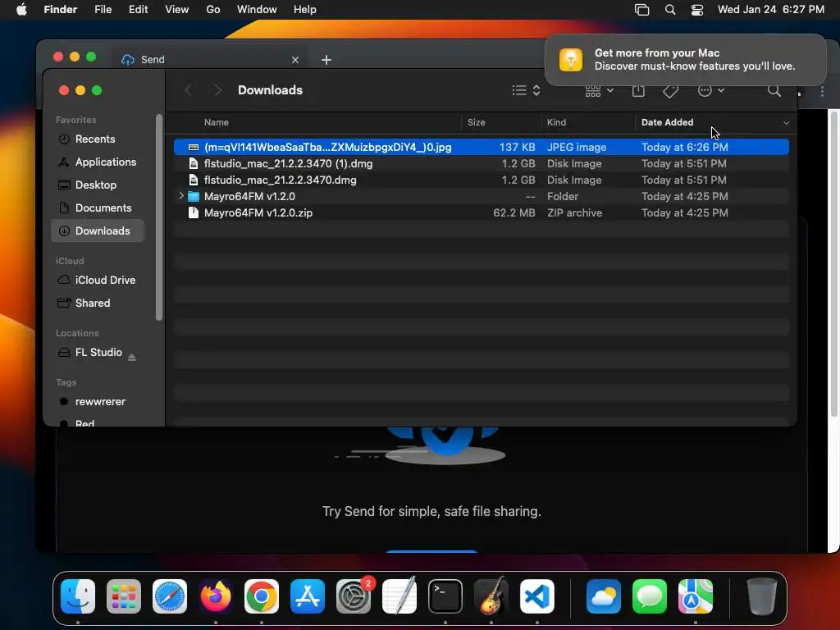Click the Finder sidebar scrollbar
The height and width of the screenshot is (630, 840).
point(158,217)
